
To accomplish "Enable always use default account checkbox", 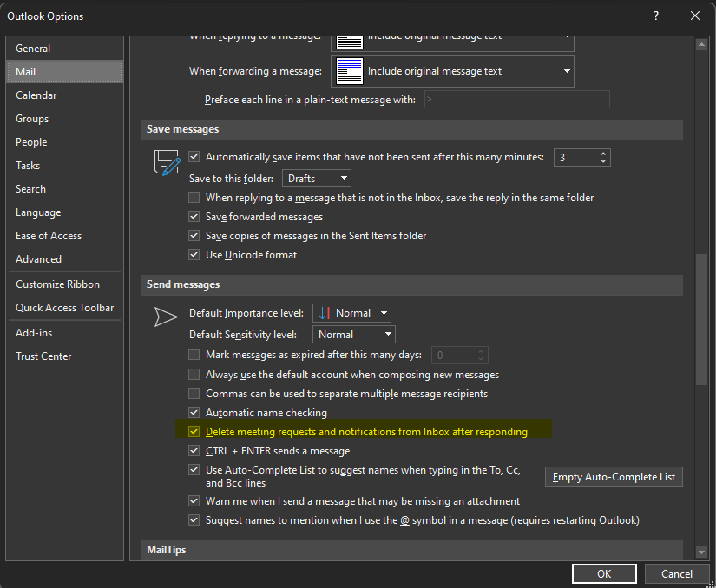I will coord(194,375).
